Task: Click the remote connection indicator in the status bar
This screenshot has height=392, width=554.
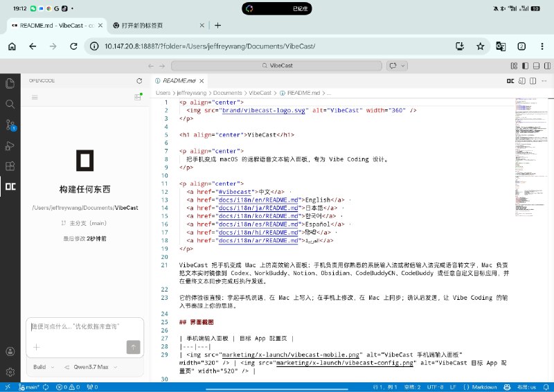Action: [8, 387]
